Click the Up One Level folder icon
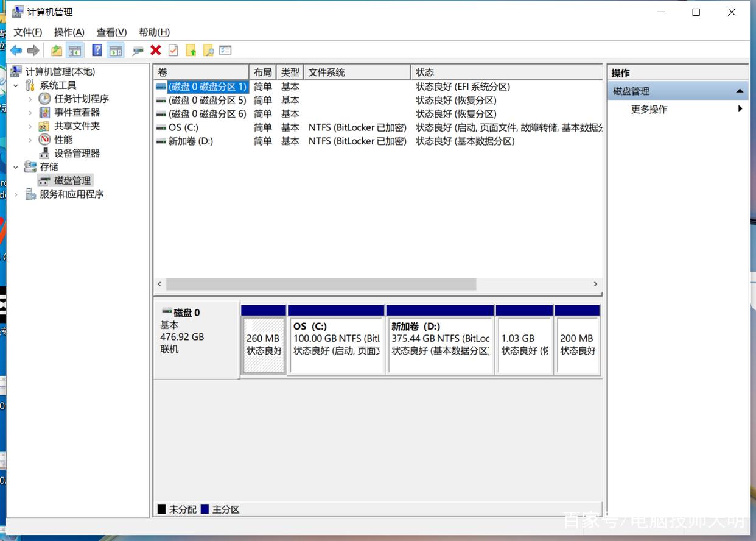 coord(57,51)
